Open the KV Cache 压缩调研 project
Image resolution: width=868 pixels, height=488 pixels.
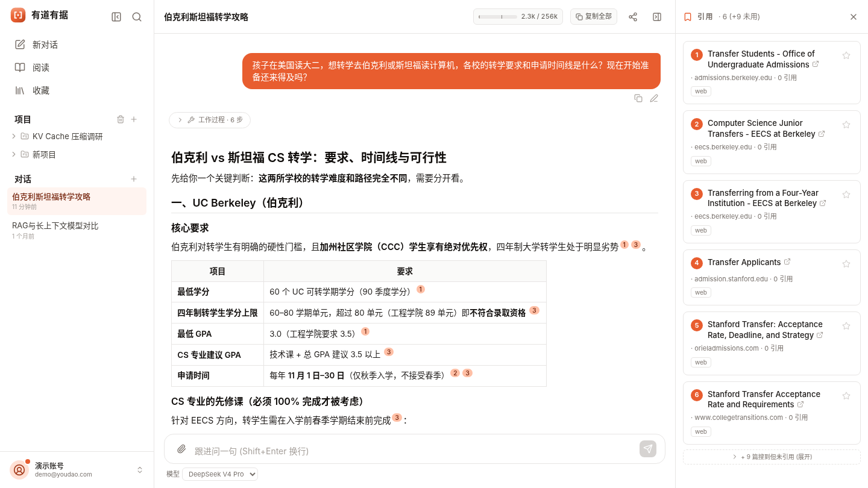click(68, 137)
